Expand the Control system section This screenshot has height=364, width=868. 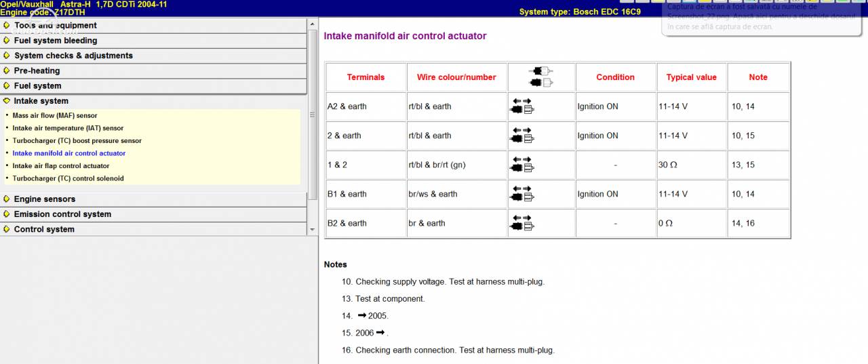pyautogui.click(x=153, y=229)
